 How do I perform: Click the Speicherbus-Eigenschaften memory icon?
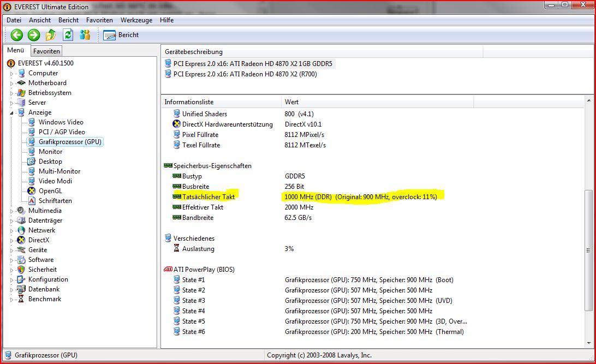168,166
